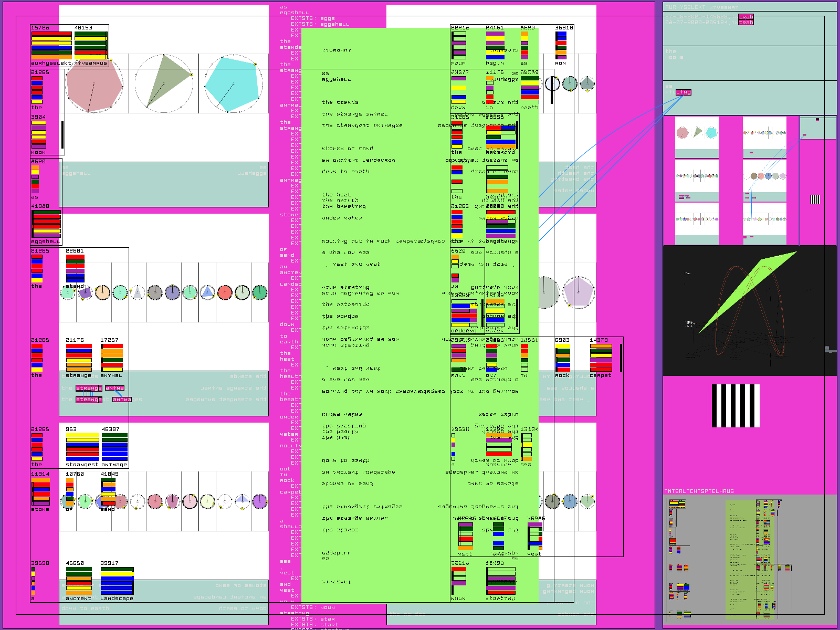
Task: Select the 'moon' color bar stack
Action: coord(39,135)
